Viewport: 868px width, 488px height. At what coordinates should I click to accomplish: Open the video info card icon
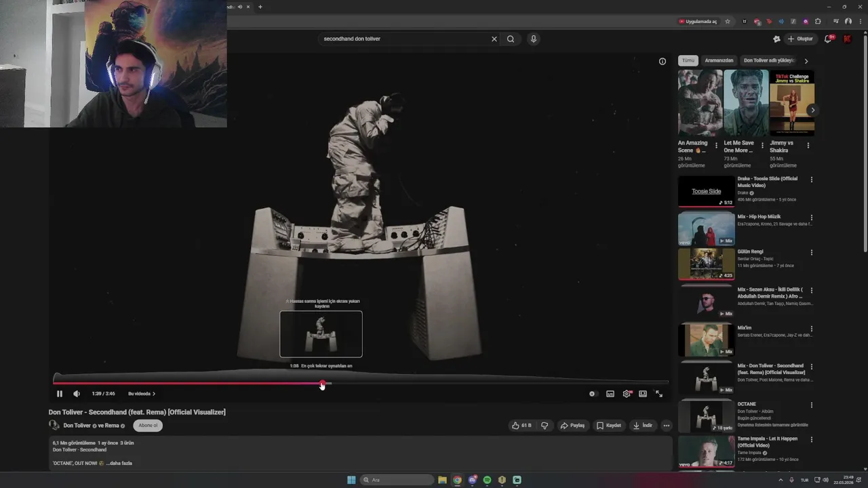click(x=663, y=61)
